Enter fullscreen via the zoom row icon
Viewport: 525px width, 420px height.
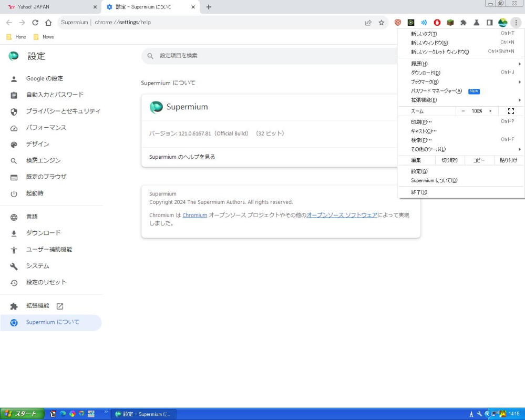511,111
